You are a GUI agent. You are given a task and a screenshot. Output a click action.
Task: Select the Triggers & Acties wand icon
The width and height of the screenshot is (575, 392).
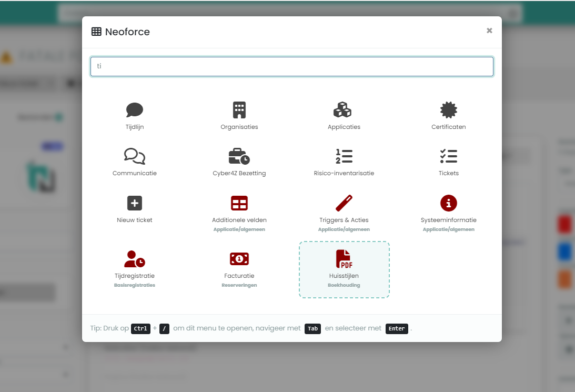[344, 203]
